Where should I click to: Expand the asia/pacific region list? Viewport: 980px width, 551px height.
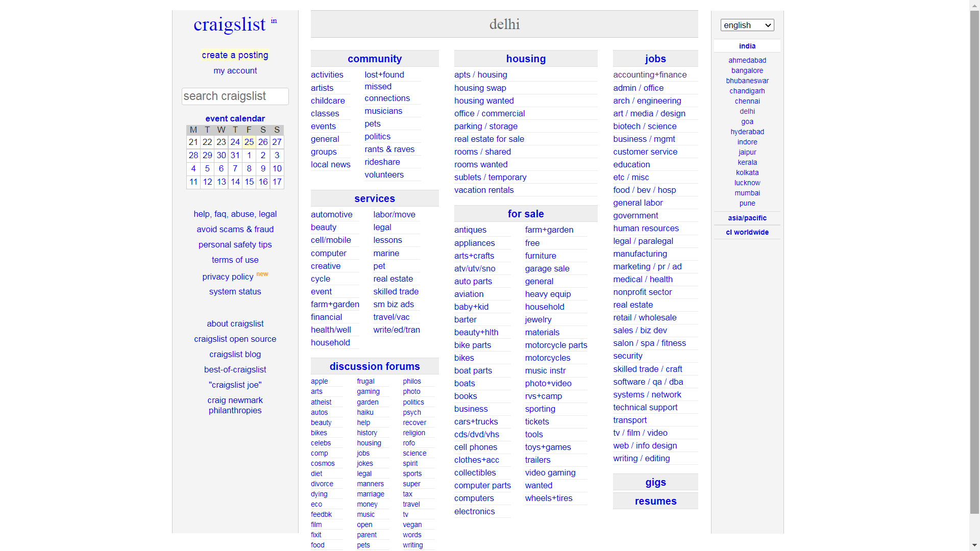click(747, 218)
